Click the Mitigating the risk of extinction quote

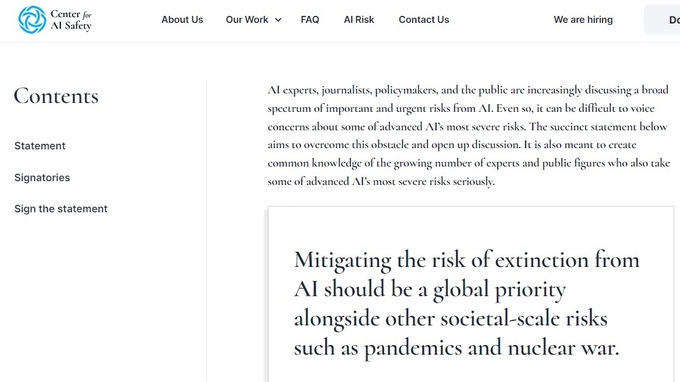467,304
